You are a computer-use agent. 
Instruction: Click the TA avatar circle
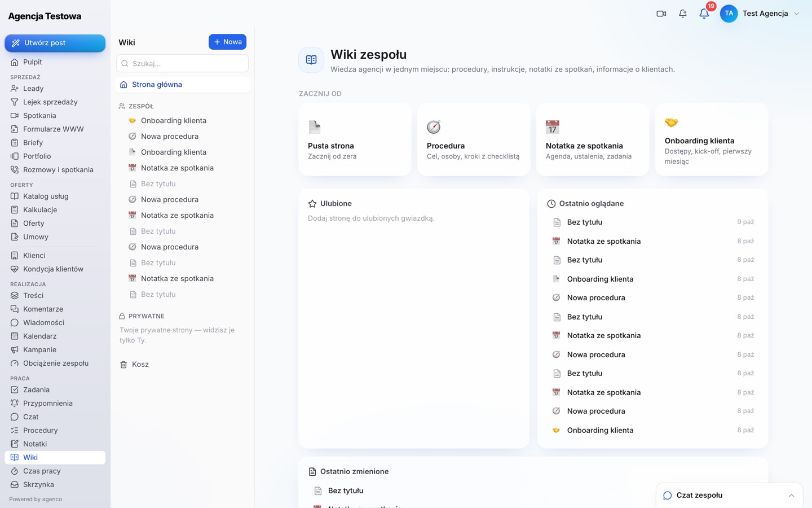(x=729, y=14)
